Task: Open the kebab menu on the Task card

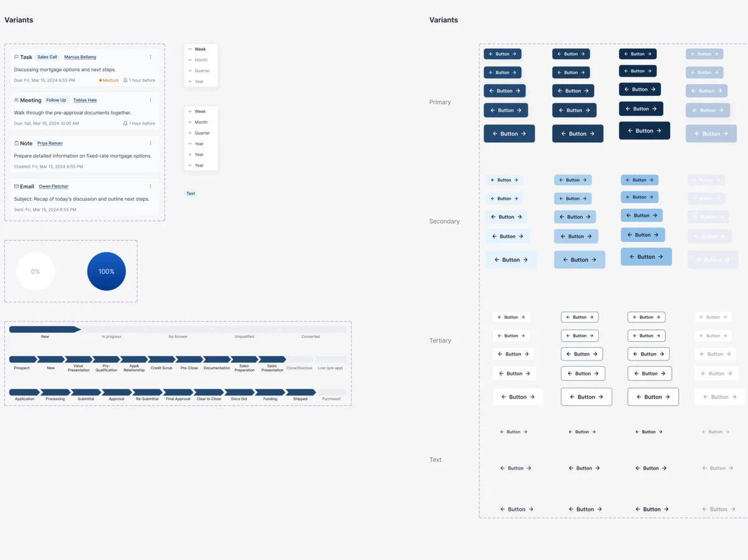Action: pos(150,57)
